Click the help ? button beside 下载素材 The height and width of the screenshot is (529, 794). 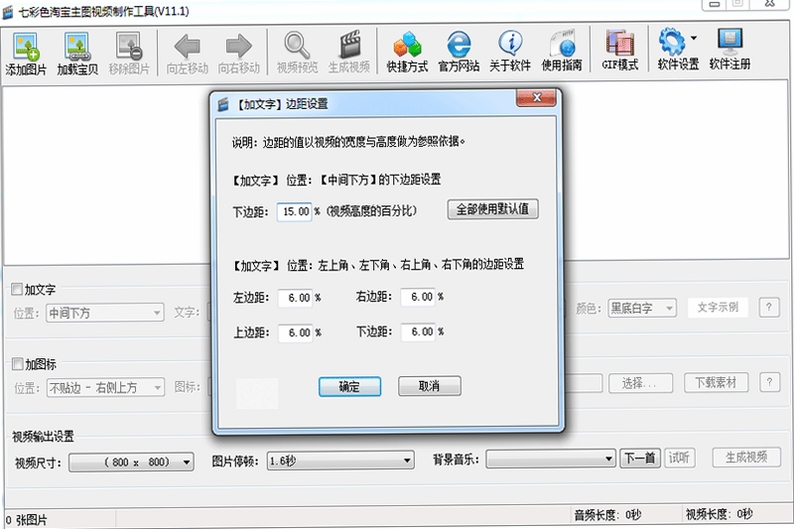(769, 382)
